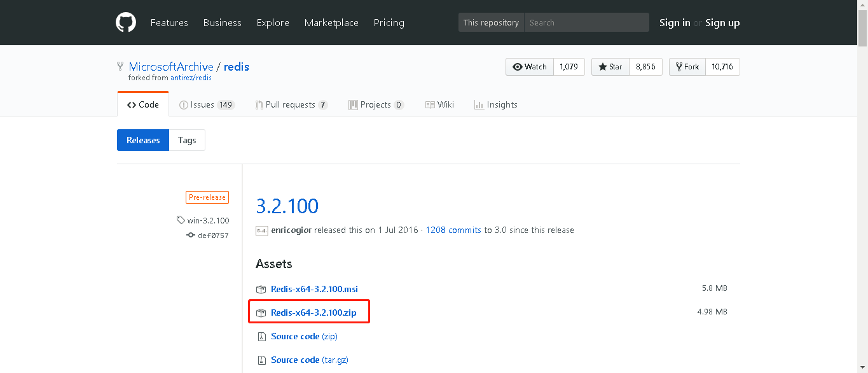Click the Watch button
The height and width of the screenshot is (373, 868).
point(530,67)
